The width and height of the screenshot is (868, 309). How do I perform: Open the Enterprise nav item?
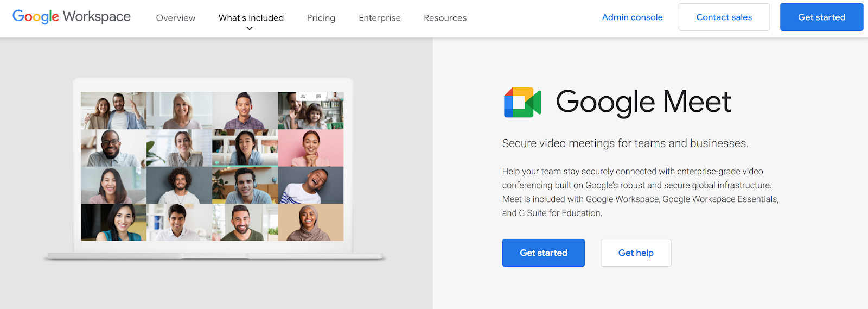click(x=380, y=18)
